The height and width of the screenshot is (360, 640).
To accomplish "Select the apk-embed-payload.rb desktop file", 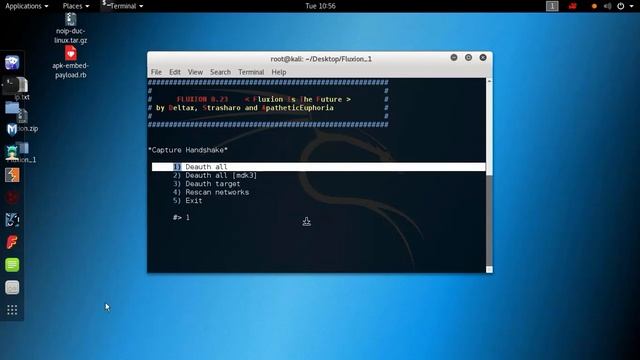I will point(71,62).
